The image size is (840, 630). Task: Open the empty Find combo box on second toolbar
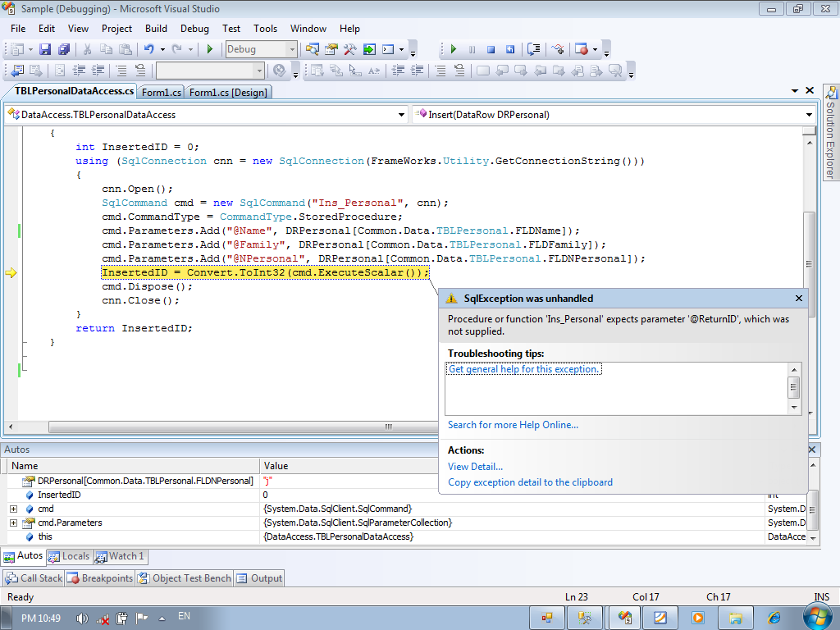pos(210,71)
